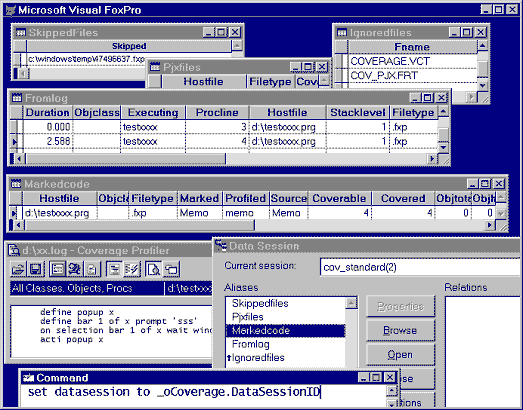Toggle Zoom mode icon in Coverage Profiler
Viewport: 523px width, 410px height.
(x=171, y=269)
